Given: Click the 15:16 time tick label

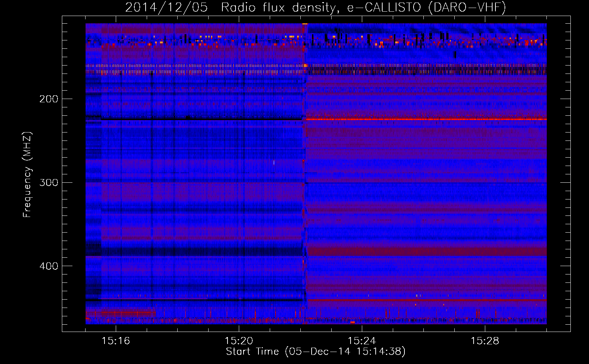Looking at the screenshot, I should click(116, 341).
